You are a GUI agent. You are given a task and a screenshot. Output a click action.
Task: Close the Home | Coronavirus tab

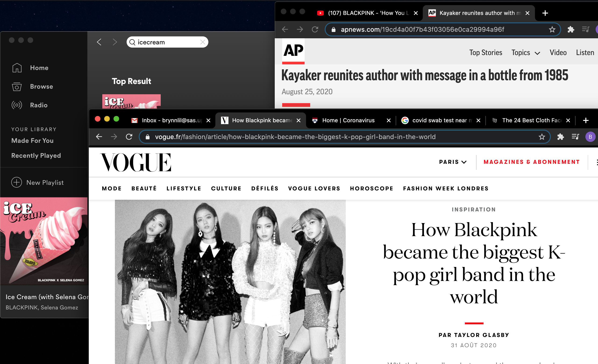tap(388, 120)
